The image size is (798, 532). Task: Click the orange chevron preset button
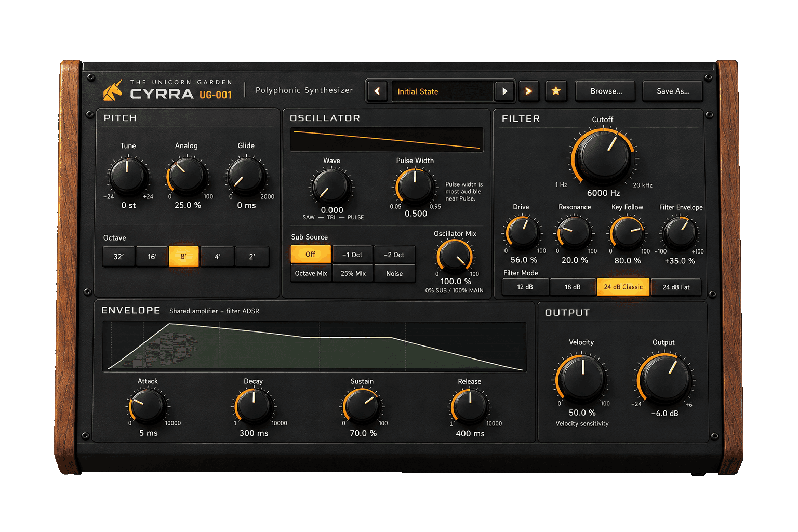[528, 91]
